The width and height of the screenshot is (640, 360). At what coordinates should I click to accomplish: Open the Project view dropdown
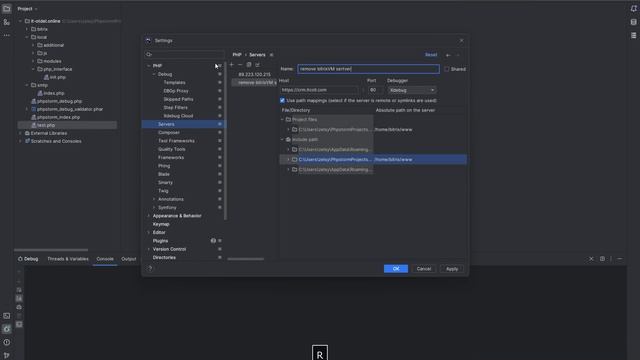(x=27, y=9)
